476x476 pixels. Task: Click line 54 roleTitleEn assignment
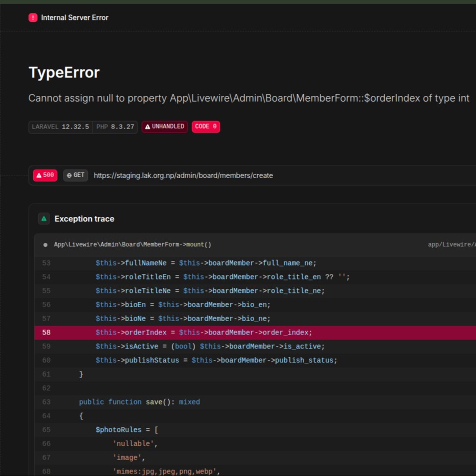222,277
